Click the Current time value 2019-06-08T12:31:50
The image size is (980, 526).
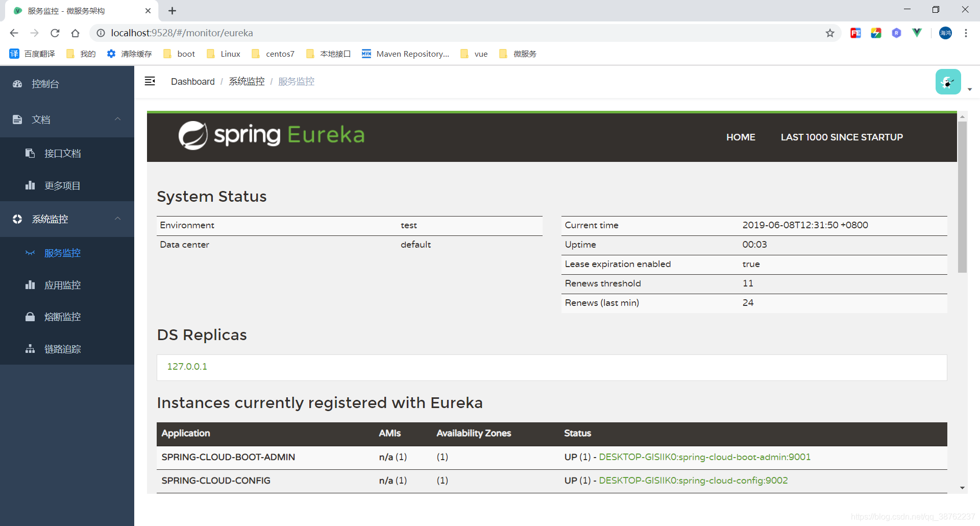point(805,225)
